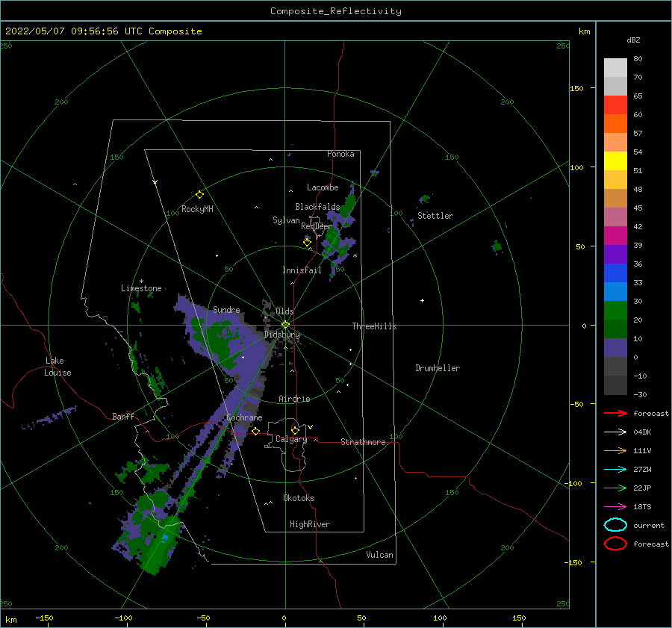This screenshot has width=672, height=628.
Task: Click the Drumheller label
Action: point(438,368)
